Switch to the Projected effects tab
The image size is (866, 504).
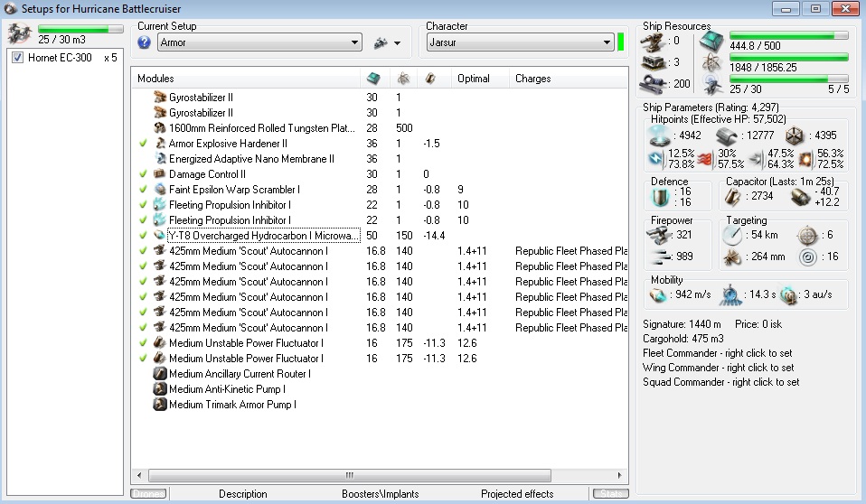pos(517,494)
